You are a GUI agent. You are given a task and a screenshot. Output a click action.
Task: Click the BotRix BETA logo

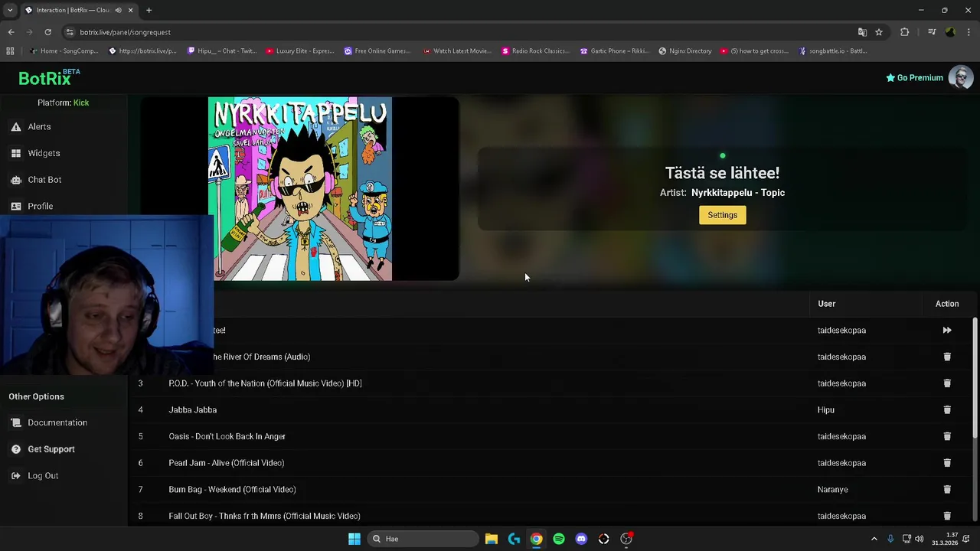pos(49,77)
